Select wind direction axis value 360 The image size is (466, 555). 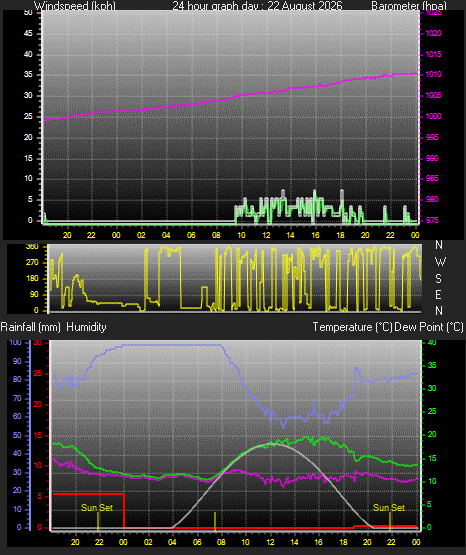pyautogui.click(x=32, y=247)
